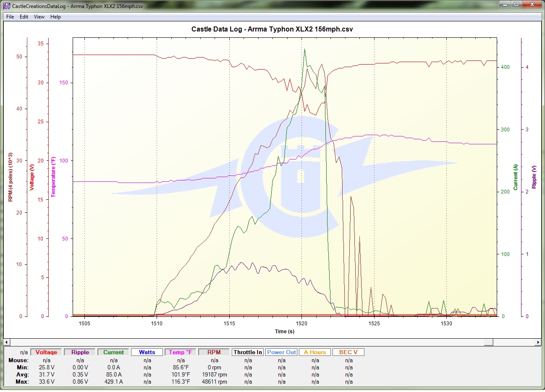Screen dimensions: 545x392
Task: Enable the Throttle In series
Action: (x=248, y=353)
